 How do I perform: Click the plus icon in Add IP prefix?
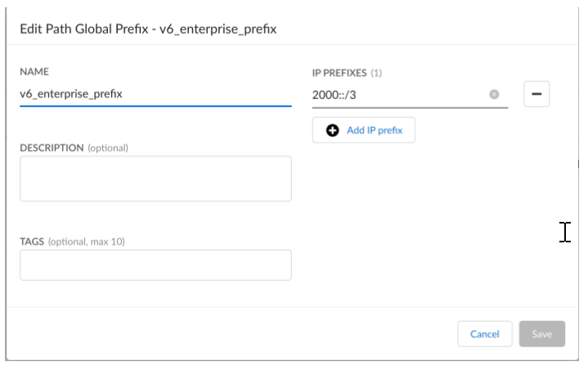pyautogui.click(x=333, y=130)
